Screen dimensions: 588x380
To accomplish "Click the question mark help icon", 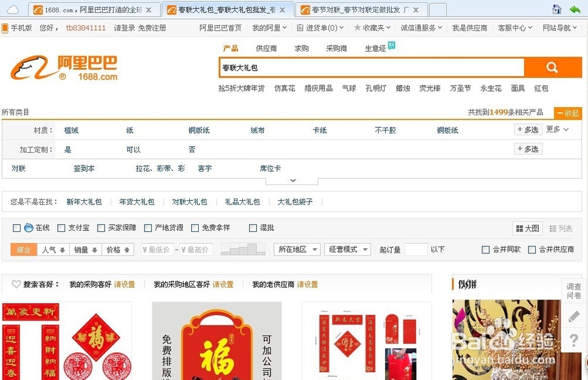I will [x=573, y=339].
